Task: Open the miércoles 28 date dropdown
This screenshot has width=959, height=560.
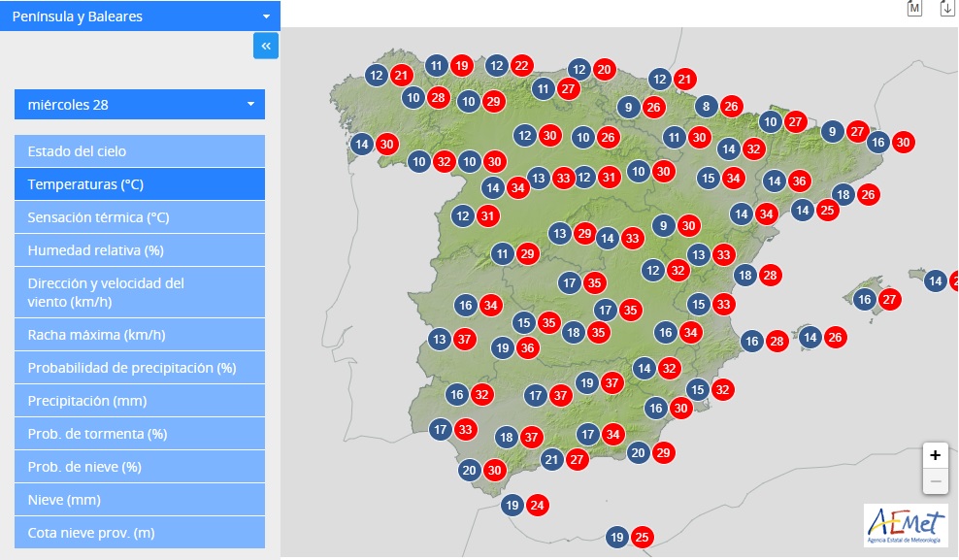Action: 140,105
